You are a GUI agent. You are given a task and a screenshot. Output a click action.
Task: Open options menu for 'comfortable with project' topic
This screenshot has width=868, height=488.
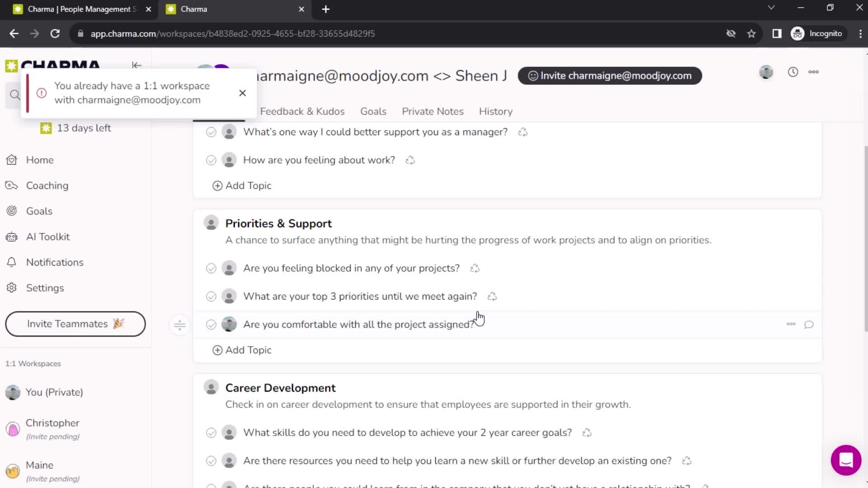click(791, 324)
